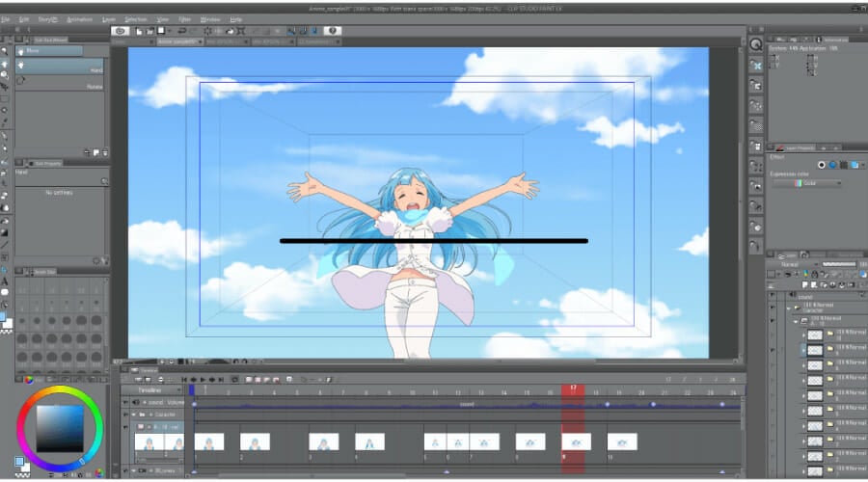Open the Expression color dropdown showing Color
Image resolution: width=868 pixels, height=482 pixels.
pos(807,183)
